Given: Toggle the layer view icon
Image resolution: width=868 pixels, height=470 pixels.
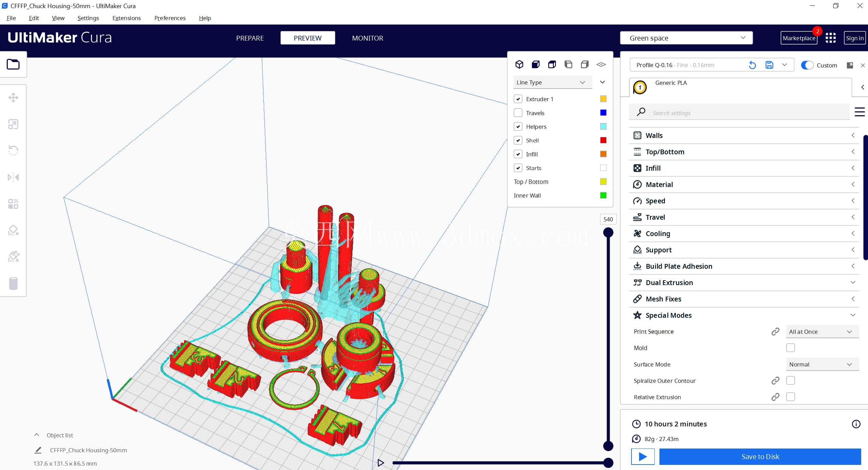Looking at the screenshot, I should pyautogui.click(x=601, y=64).
